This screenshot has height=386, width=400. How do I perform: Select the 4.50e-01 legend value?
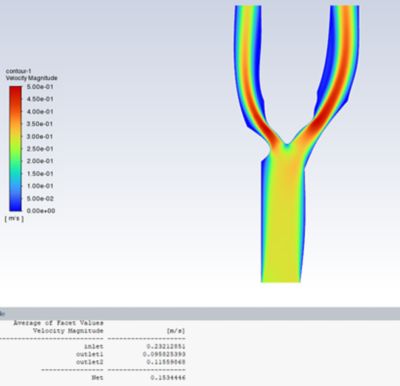click(x=40, y=99)
